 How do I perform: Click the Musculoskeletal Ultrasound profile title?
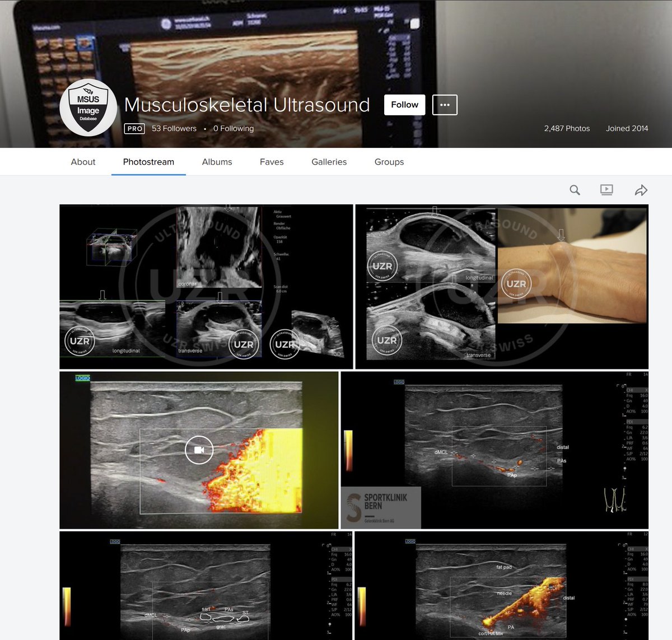pyautogui.click(x=247, y=105)
